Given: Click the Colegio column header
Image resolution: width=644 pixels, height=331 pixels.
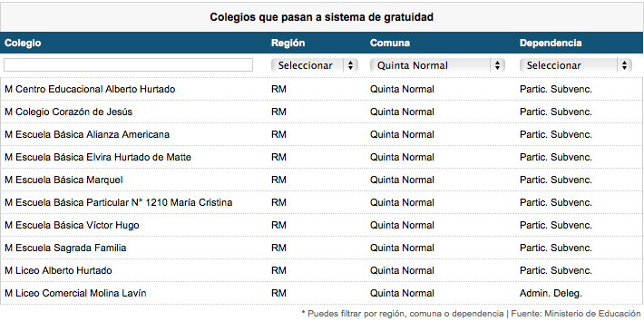Looking at the screenshot, I should click(x=23, y=43).
